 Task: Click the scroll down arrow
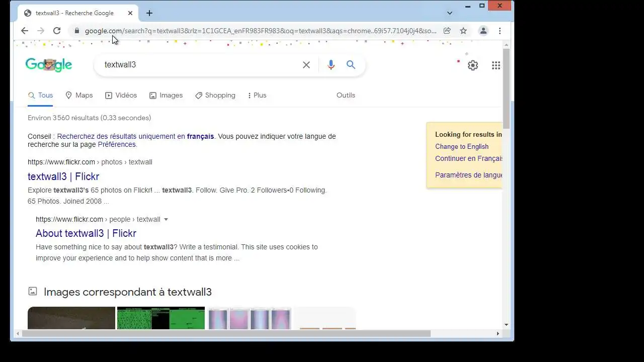point(506,325)
